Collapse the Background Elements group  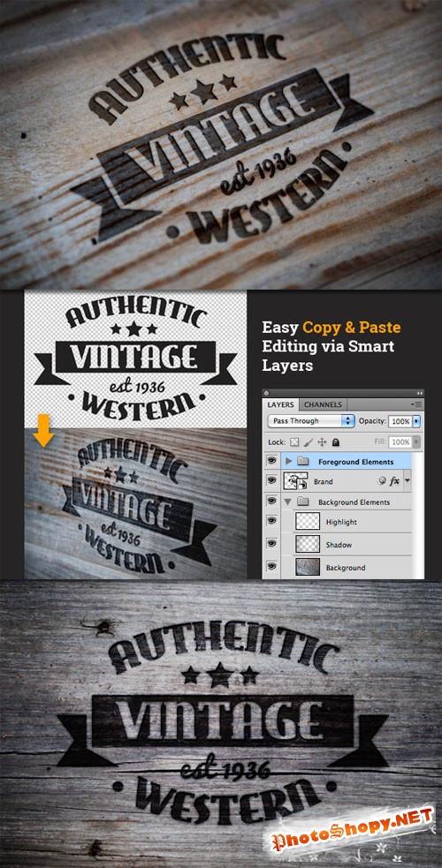[x=288, y=502]
